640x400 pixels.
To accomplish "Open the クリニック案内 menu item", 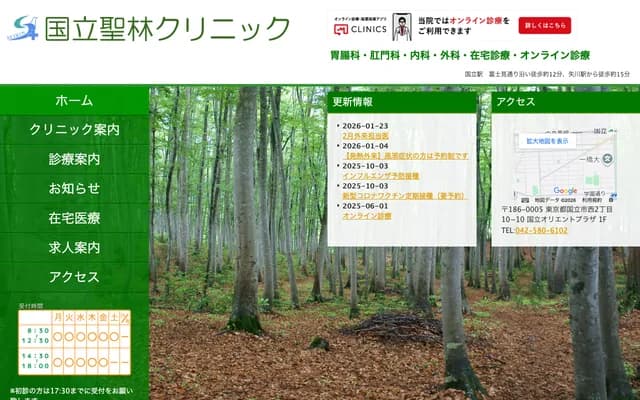I will point(74,130).
